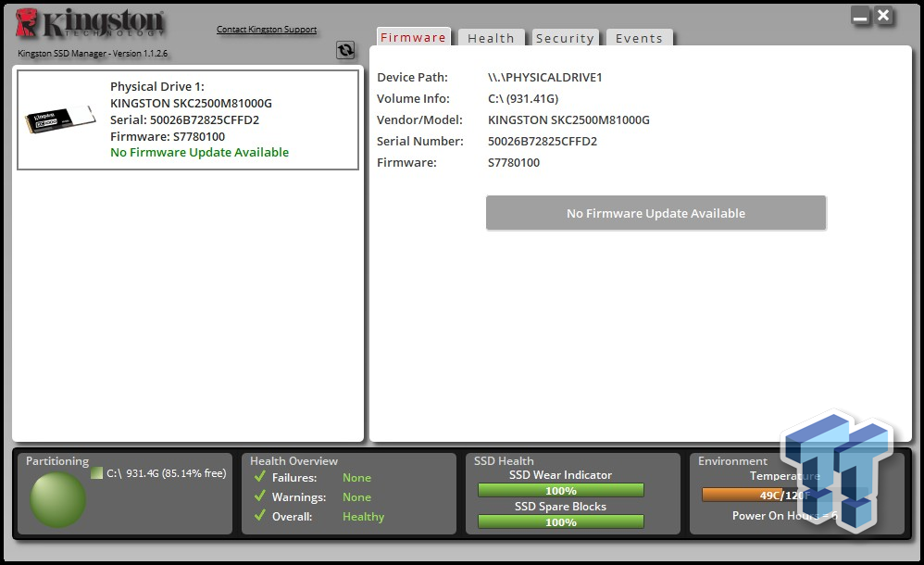Click Serial: 50026B72825CFFD2 in drive card
924x565 pixels.
184,119
